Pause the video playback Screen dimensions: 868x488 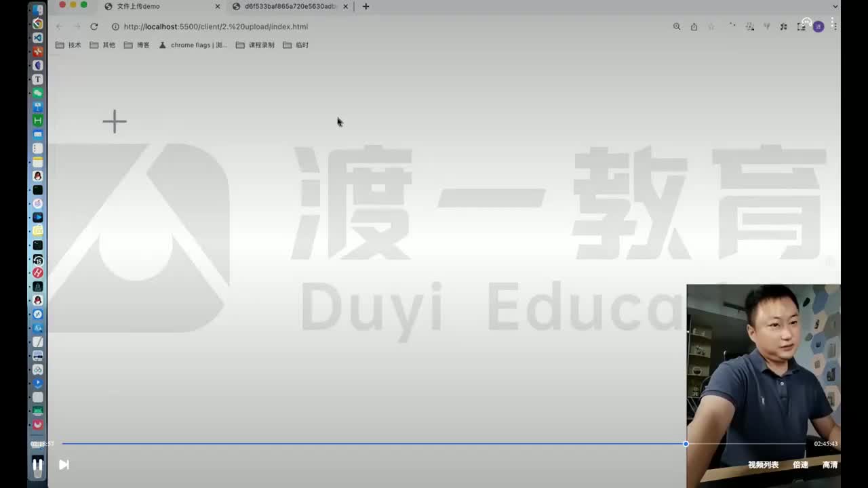(x=38, y=464)
